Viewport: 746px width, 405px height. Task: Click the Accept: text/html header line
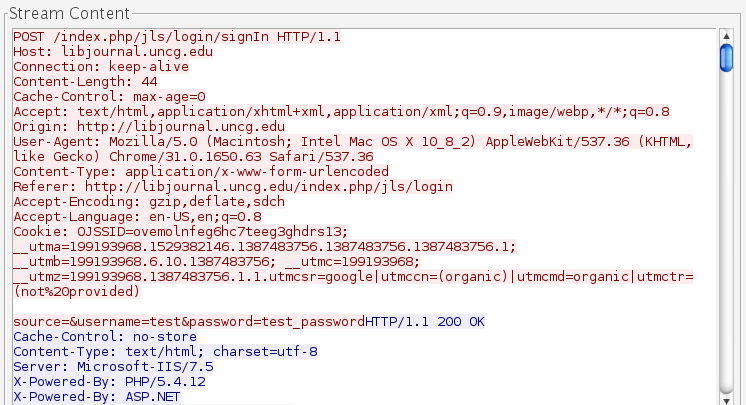coord(340,112)
